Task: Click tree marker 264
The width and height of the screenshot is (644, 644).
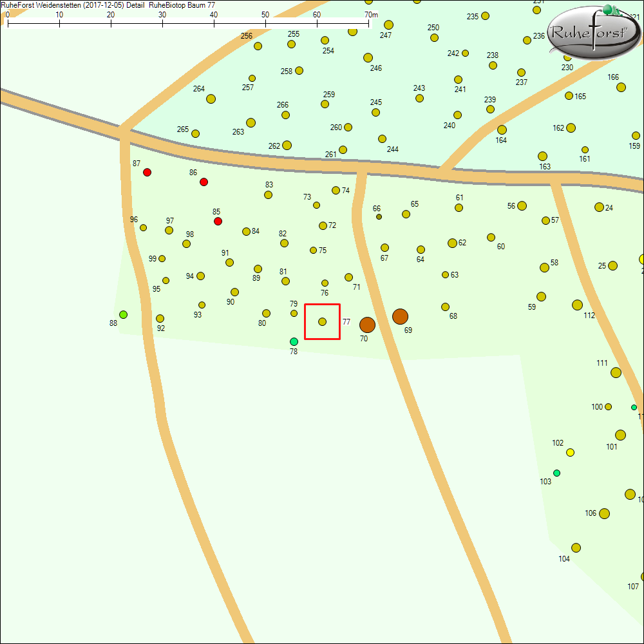Action: (x=211, y=99)
